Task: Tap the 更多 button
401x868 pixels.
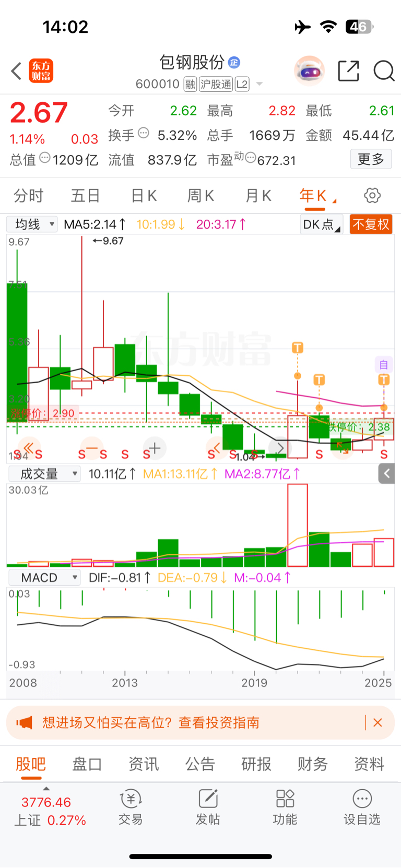Action: 371,159
